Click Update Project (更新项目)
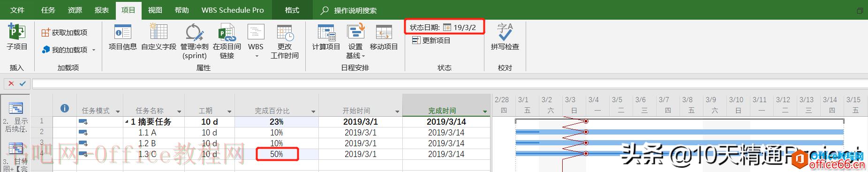The image size is (868, 172). point(431,40)
